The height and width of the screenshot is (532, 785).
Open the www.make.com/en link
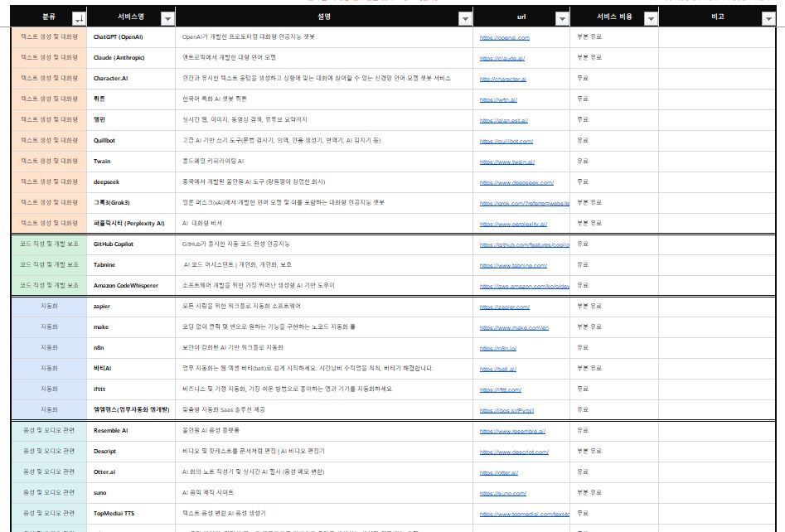pyautogui.click(x=514, y=328)
